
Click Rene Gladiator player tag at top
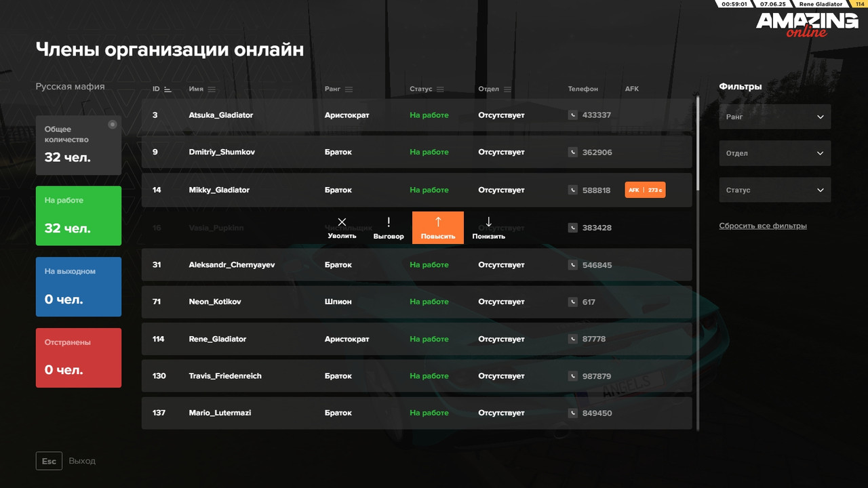[x=821, y=4]
